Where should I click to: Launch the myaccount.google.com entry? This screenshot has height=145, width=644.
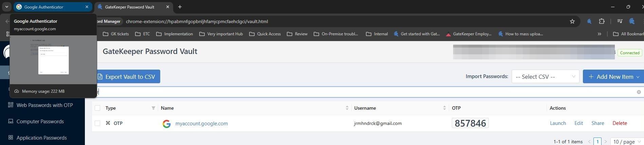[558, 123]
